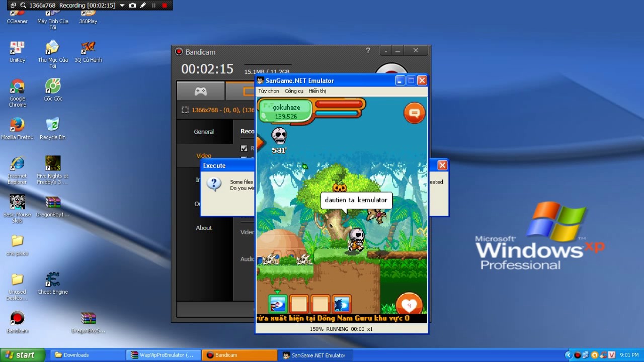This screenshot has height=362, width=644.
Task: Open Five Nights at Freddy's 3 shortcut
Action: [53, 170]
